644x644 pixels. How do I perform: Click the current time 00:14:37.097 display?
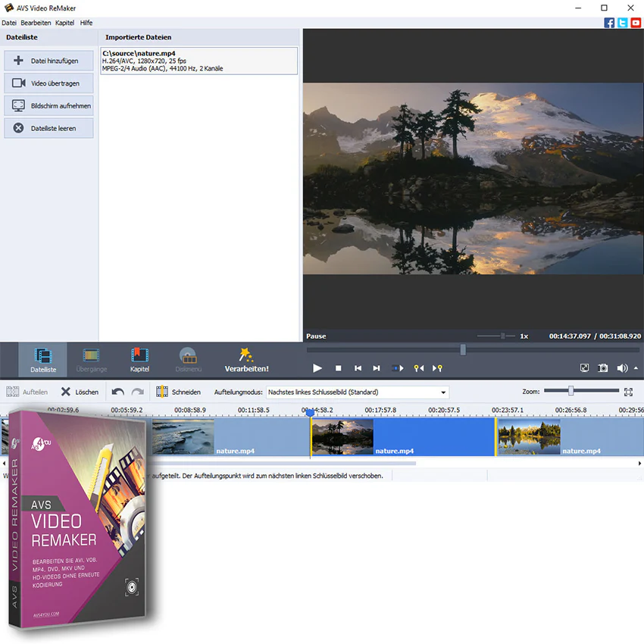click(570, 336)
